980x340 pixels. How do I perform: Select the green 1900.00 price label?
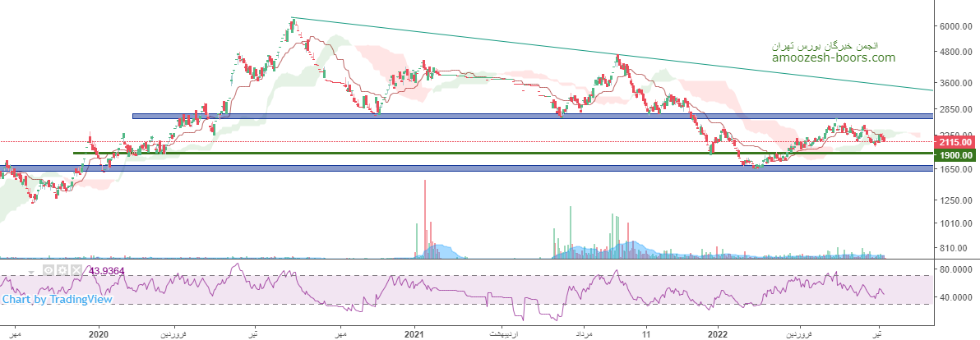[954, 155]
